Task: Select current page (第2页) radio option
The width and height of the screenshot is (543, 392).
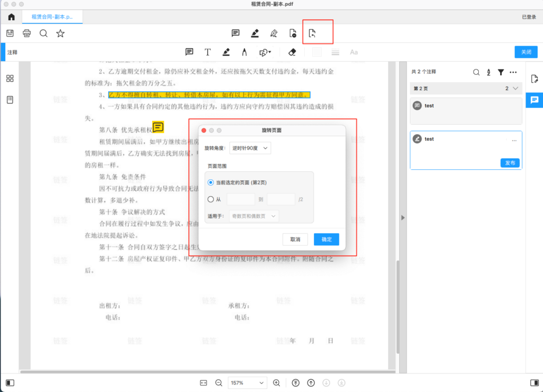Action: pyautogui.click(x=211, y=182)
